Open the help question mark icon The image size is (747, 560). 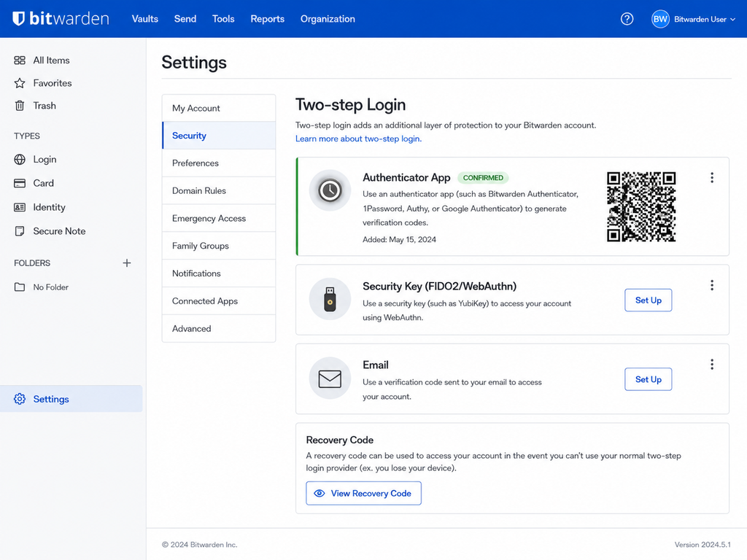point(627,19)
